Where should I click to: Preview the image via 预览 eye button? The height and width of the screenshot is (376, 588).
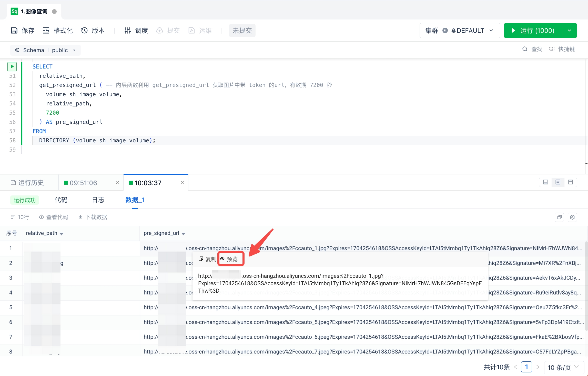229,259
